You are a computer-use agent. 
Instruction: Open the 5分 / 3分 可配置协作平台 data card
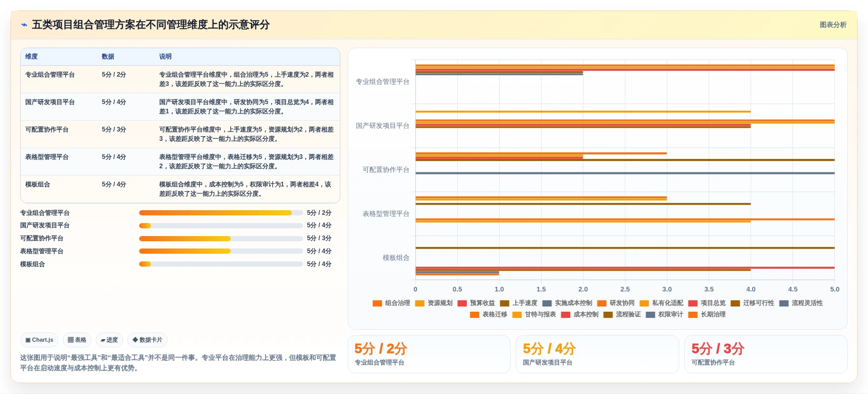pyautogui.click(x=766, y=354)
